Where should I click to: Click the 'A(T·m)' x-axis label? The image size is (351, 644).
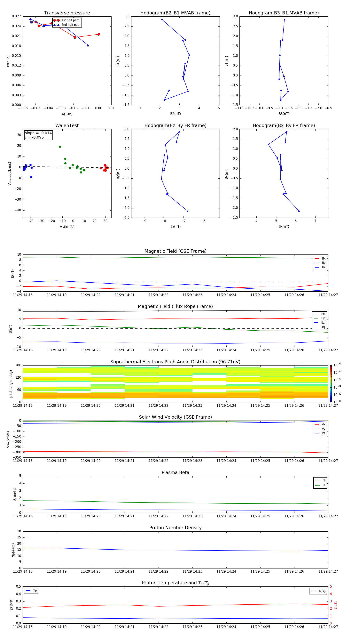coord(67,114)
